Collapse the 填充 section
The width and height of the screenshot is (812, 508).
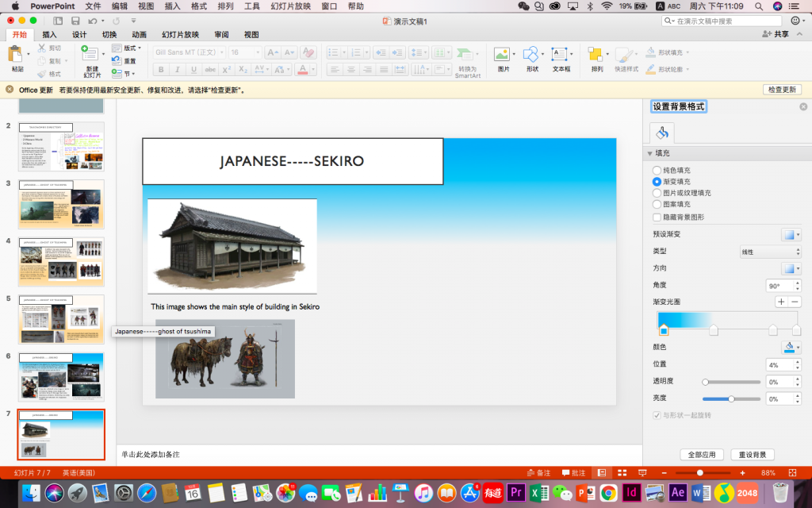(649, 153)
